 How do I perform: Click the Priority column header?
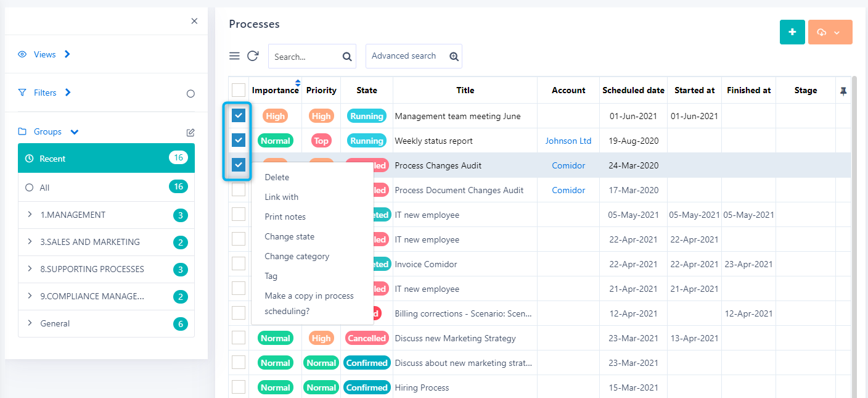pyautogui.click(x=321, y=90)
